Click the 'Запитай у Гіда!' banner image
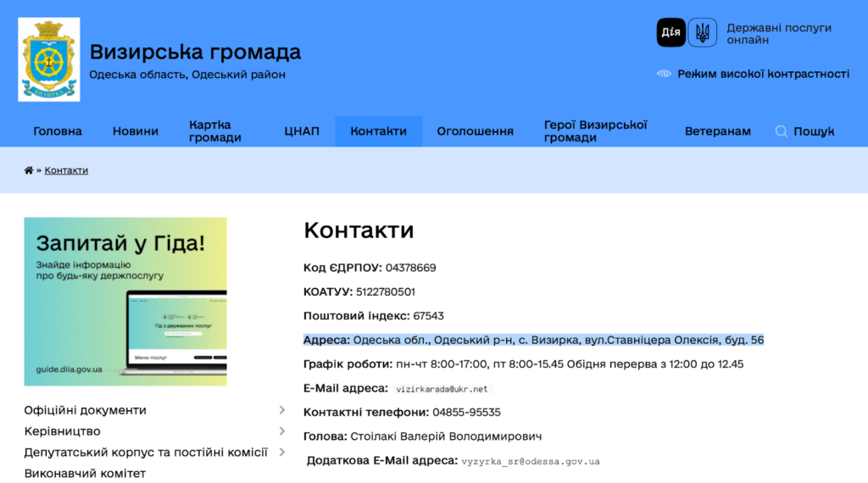 tap(125, 302)
